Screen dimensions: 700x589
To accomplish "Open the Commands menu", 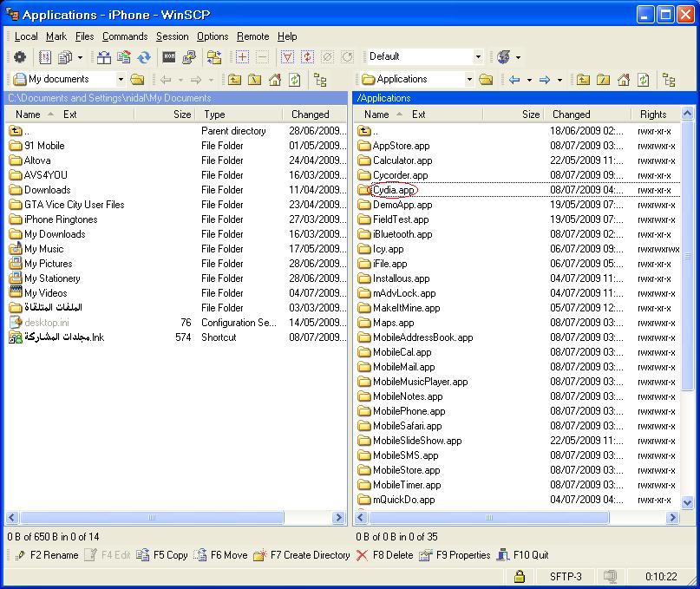I will click(125, 36).
